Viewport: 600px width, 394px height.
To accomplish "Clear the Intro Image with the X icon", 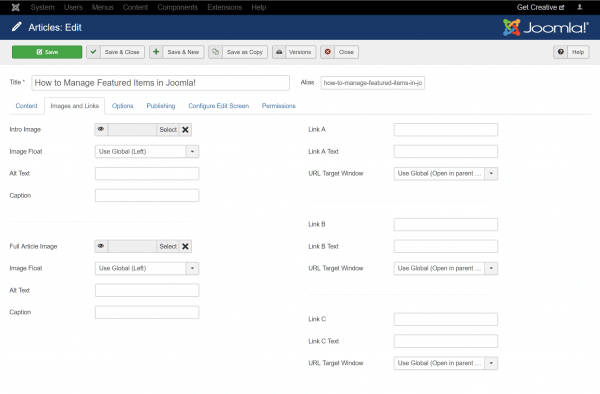I will click(185, 130).
